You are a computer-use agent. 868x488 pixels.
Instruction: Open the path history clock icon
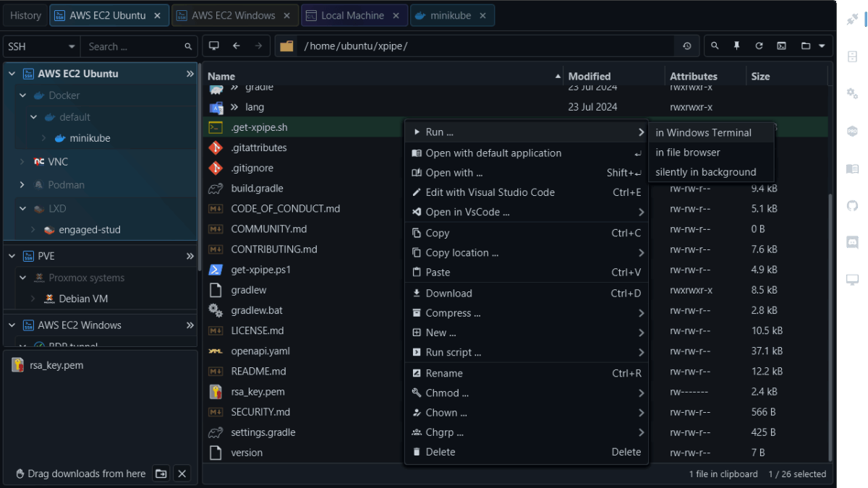(687, 46)
